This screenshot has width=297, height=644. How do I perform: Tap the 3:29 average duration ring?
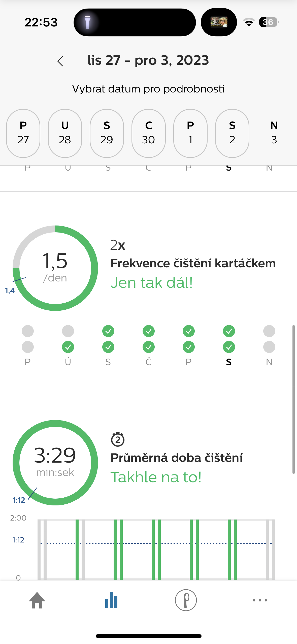tap(55, 463)
